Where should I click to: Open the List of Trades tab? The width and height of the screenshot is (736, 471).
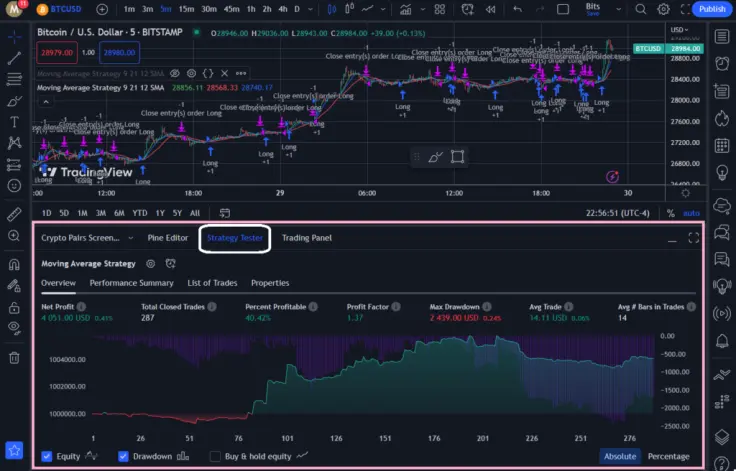(x=212, y=283)
